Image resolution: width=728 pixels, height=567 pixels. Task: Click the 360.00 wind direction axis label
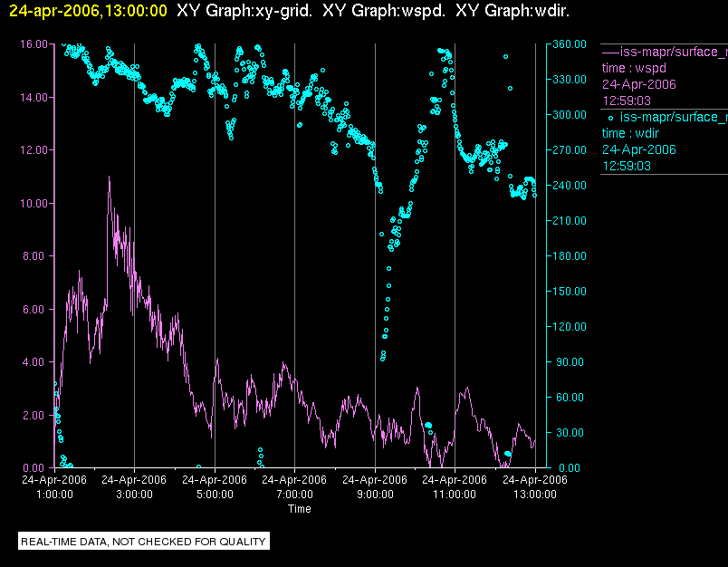coord(570,44)
